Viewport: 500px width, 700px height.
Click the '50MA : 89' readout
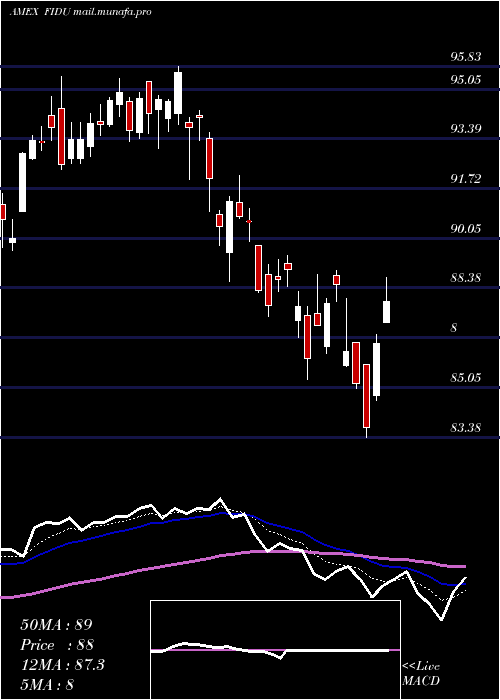(x=56, y=625)
